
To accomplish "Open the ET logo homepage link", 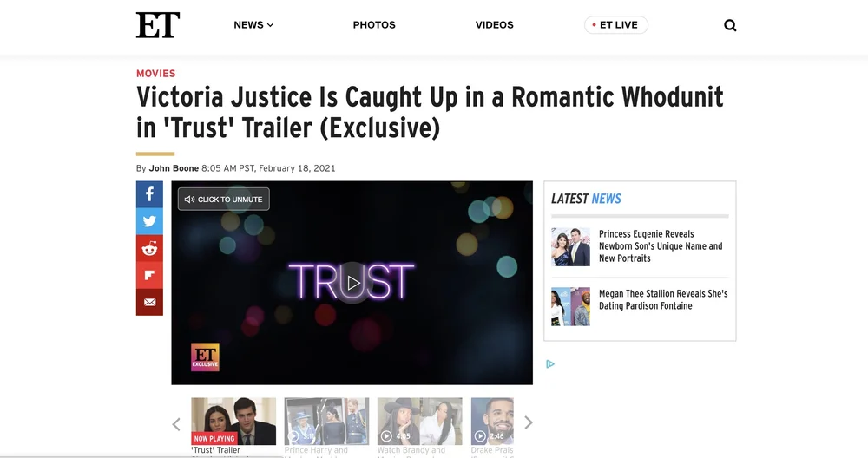I will point(158,25).
